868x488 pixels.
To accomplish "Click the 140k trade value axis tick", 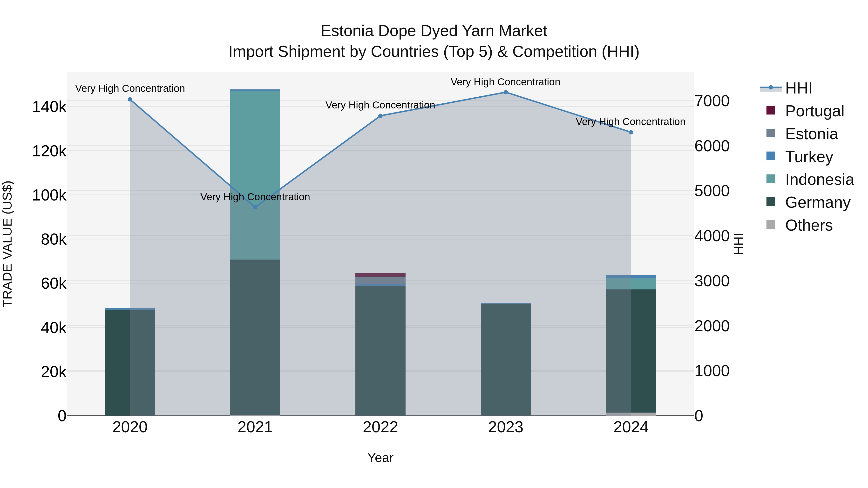I will 49,107.
